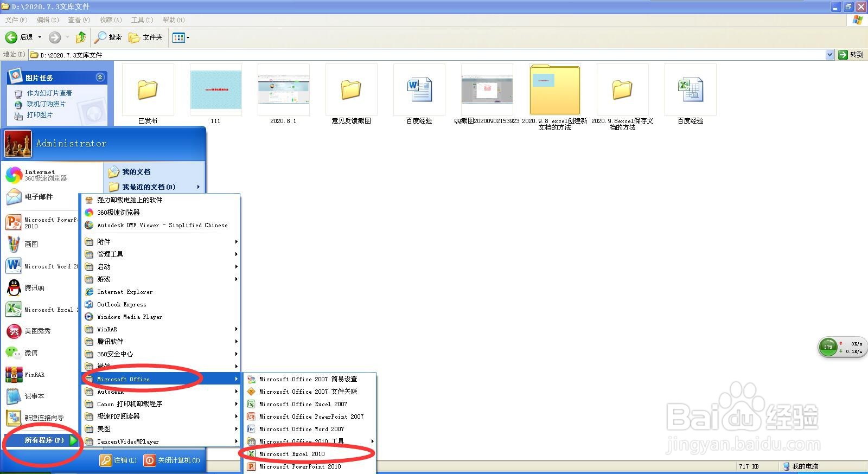868x474 pixels.
Task: Click 关闭计算机(U) shutdown button
Action: tap(172, 460)
